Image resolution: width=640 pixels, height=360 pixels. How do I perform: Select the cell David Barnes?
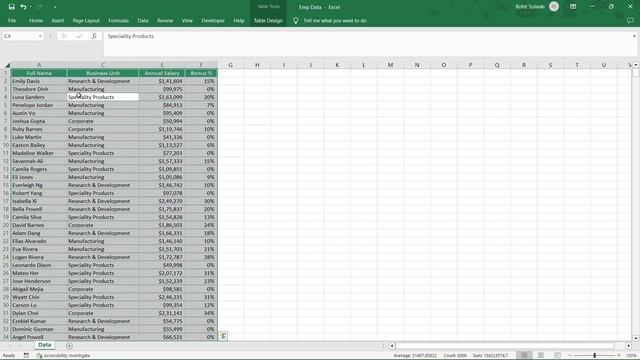(39, 225)
